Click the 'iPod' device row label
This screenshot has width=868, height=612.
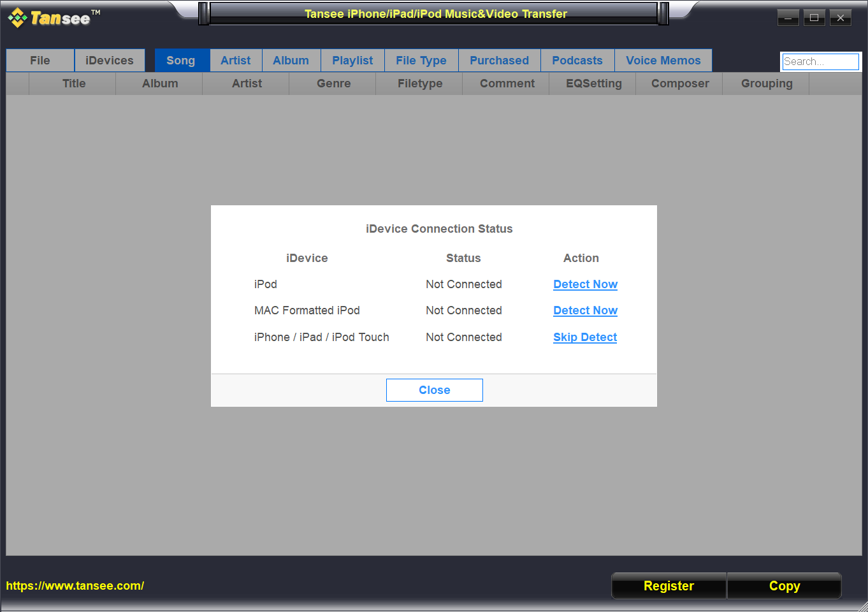click(266, 284)
